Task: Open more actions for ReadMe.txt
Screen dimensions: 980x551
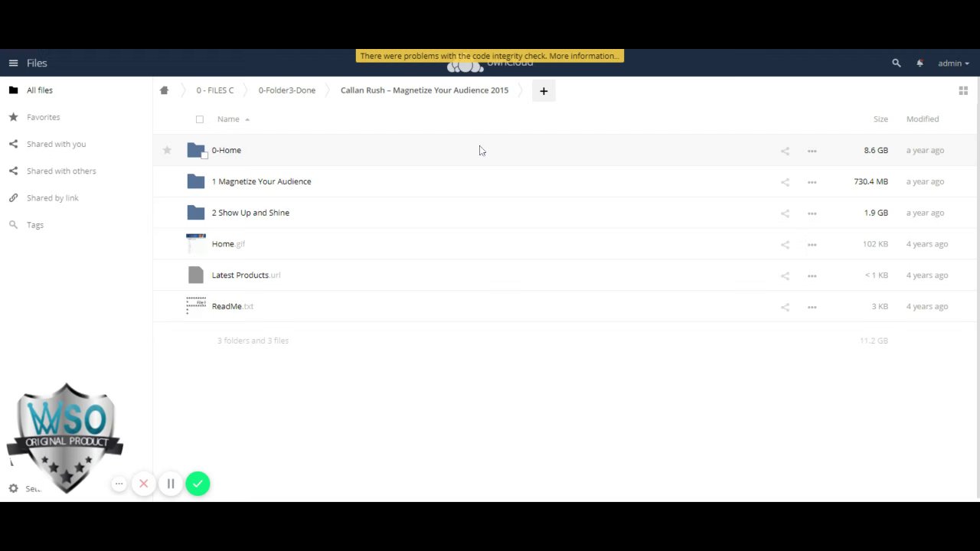Action: (812, 307)
